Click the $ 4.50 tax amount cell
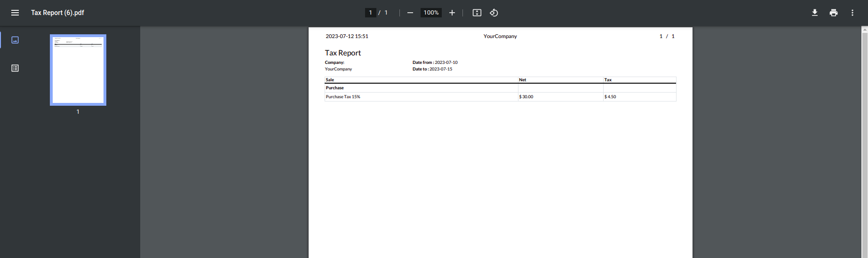The image size is (868, 258). [640, 97]
